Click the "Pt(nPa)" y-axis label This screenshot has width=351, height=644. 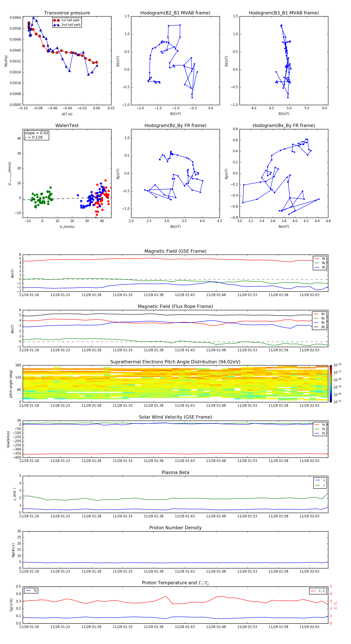6,61
